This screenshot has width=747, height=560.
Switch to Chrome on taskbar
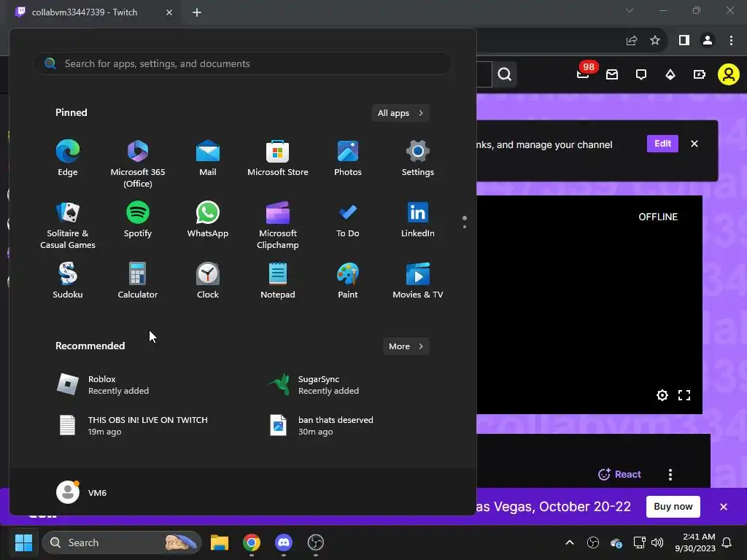[252, 542]
